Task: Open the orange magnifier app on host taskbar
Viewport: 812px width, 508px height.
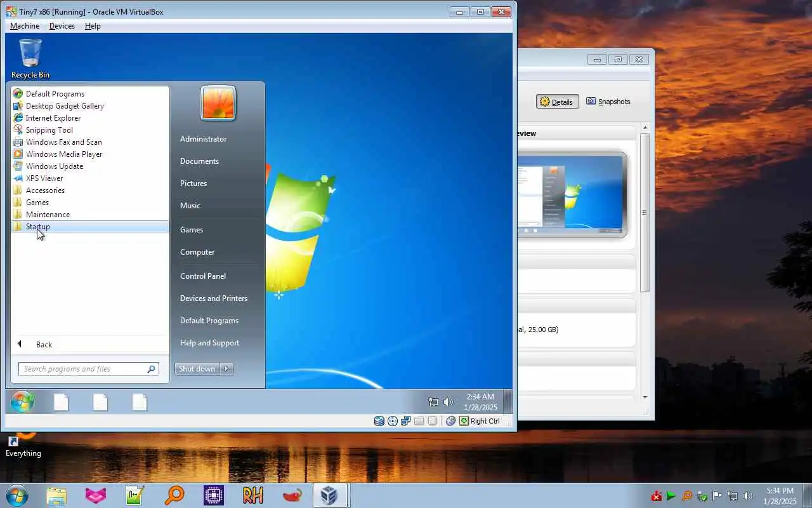Action: click(174, 495)
